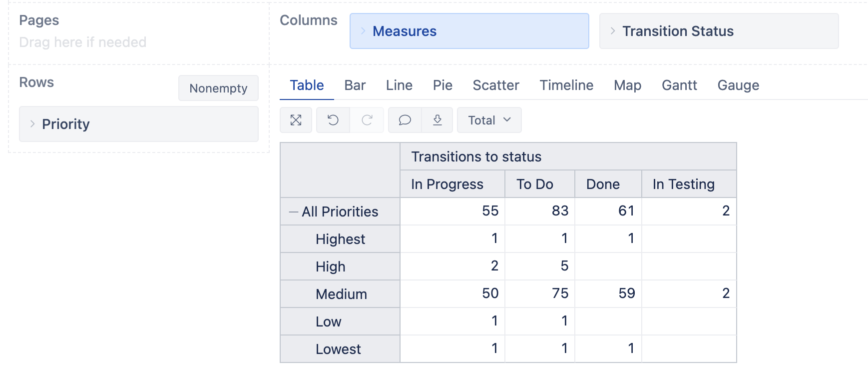
Task: Click the redo arrow icon
Action: (367, 120)
